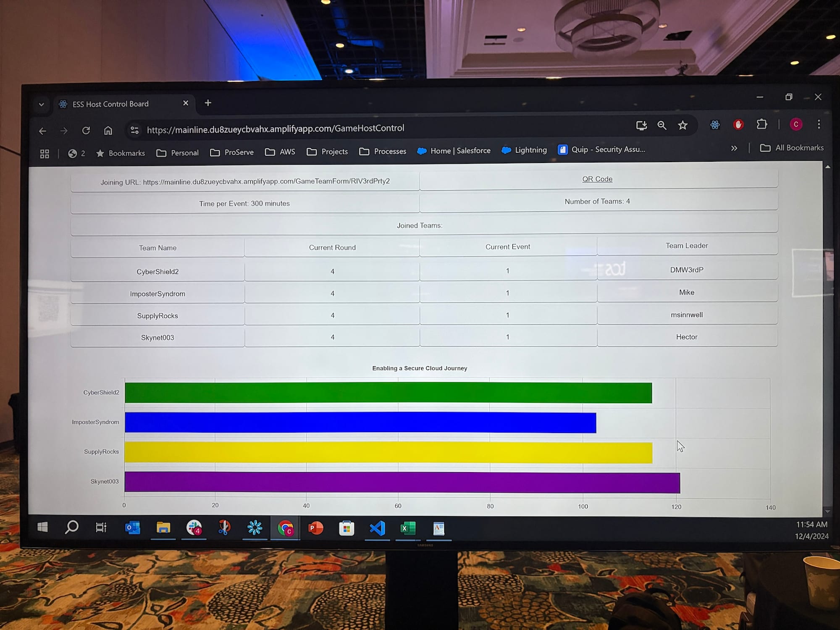Open the Projects bookmarks folder
This screenshot has height=630, width=840.
(x=327, y=152)
